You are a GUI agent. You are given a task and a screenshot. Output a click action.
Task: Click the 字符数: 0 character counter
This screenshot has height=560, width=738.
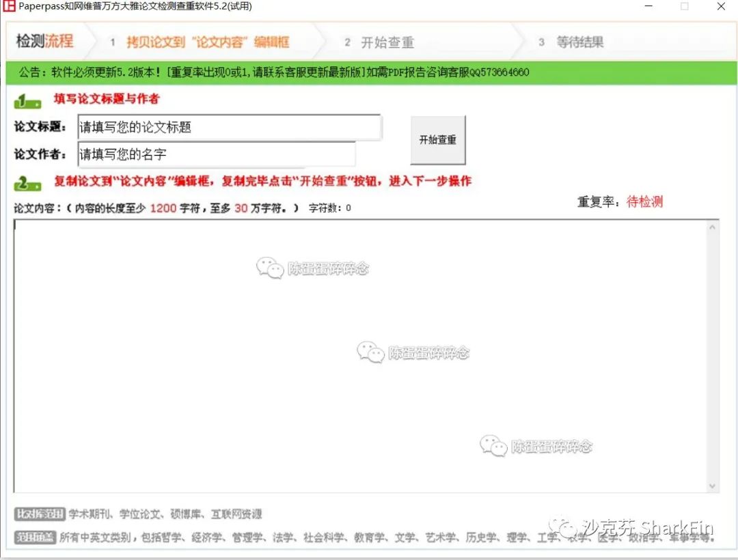click(329, 208)
